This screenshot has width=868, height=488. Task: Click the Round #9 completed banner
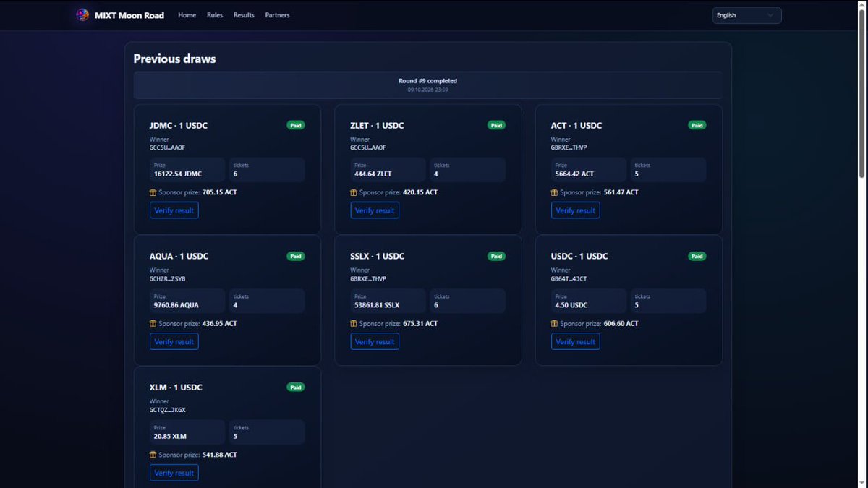pyautogui.click(x=427, y=85)
